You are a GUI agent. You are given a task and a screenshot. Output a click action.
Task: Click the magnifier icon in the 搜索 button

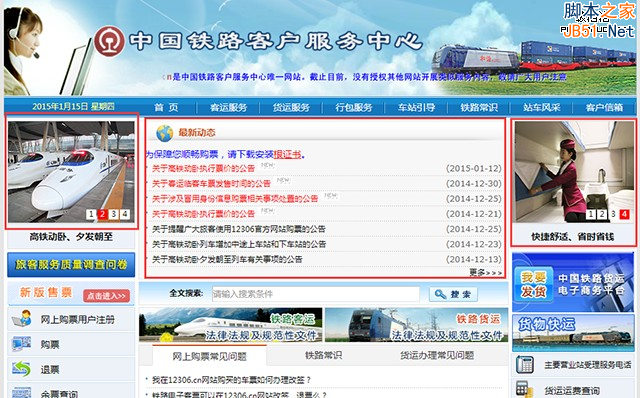440,294
